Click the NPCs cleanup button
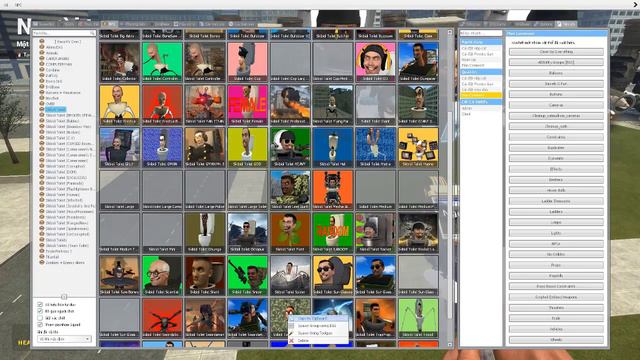Viewport: 640px width, 360px height. click(x=556, y=244)
